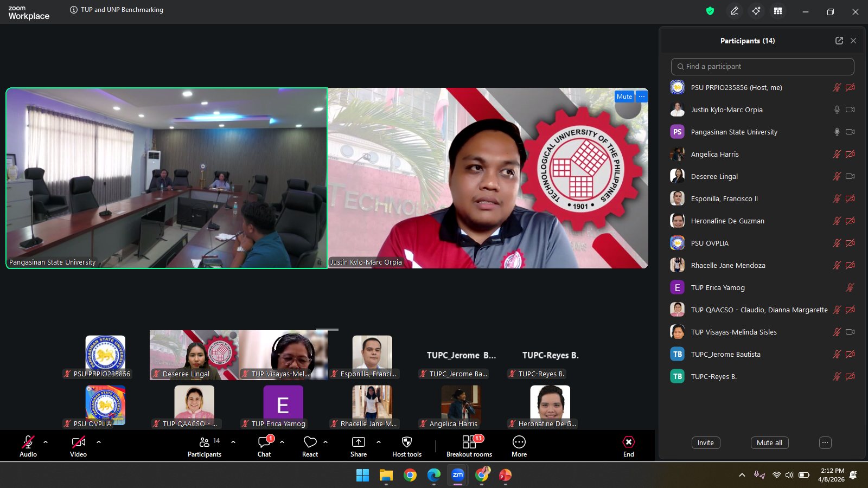Expand the Share options arrow
This screenshot has width=868, height=488.
coord(379,442)
